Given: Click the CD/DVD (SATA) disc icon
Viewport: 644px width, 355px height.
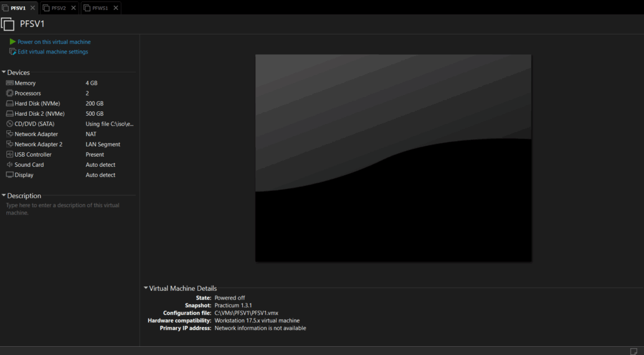Looking at the screenshot, I should coord(9,124).
